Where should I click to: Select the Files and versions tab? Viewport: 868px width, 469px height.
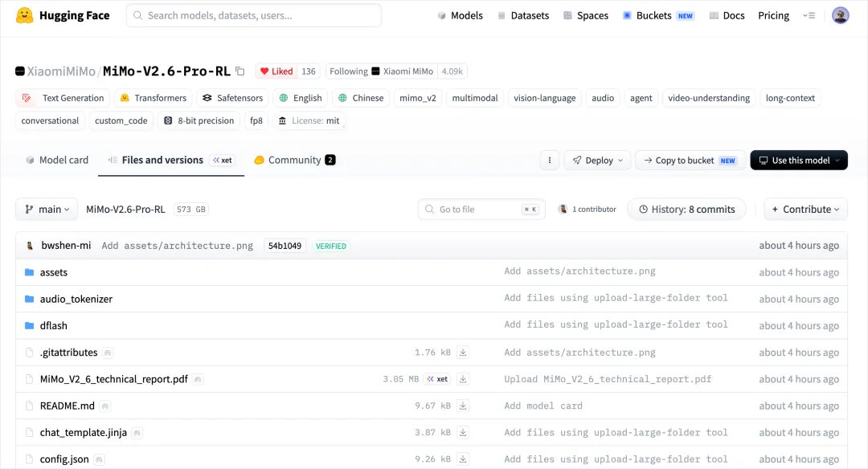click(171, 160)
